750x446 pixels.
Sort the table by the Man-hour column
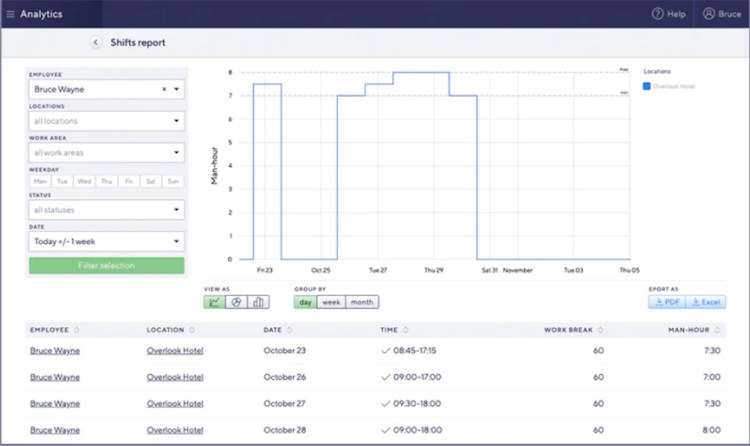click(717, 330)
